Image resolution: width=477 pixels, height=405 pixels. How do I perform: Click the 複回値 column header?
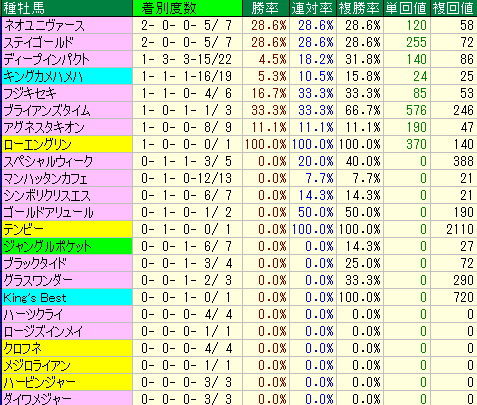click(454, 8)
